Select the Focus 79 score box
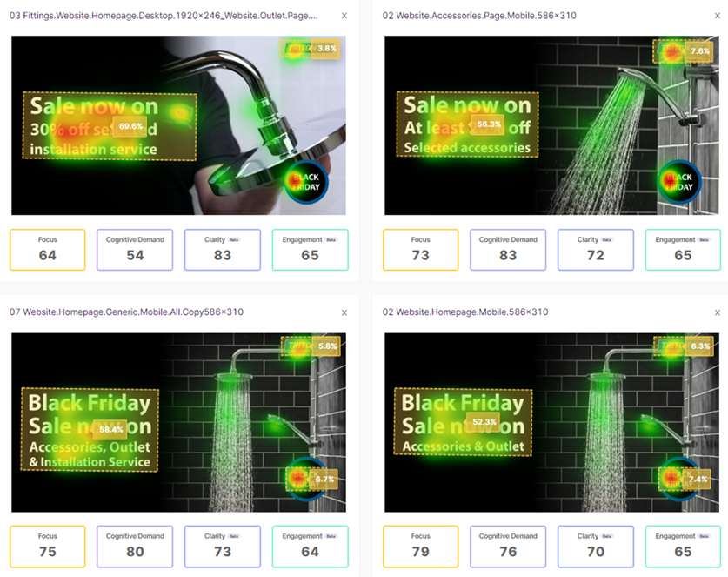The width and height of the screenshot is (728, 577). pos(421,547)
